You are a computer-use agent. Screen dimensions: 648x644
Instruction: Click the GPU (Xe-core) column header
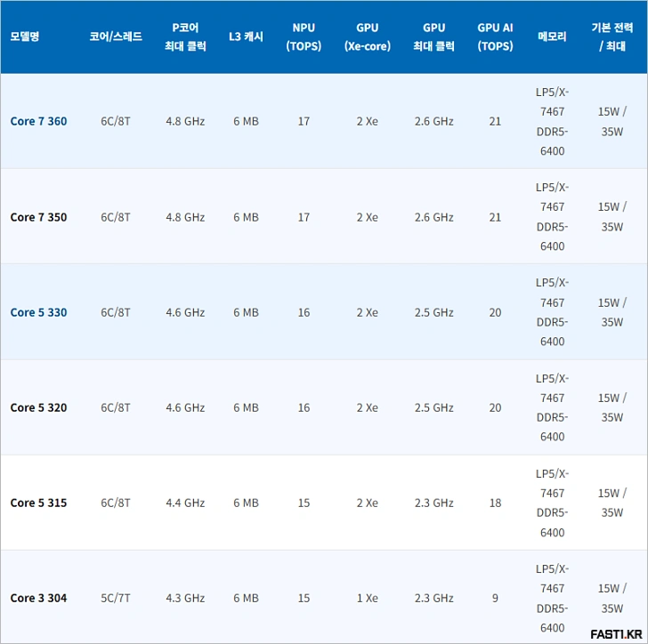368,36
